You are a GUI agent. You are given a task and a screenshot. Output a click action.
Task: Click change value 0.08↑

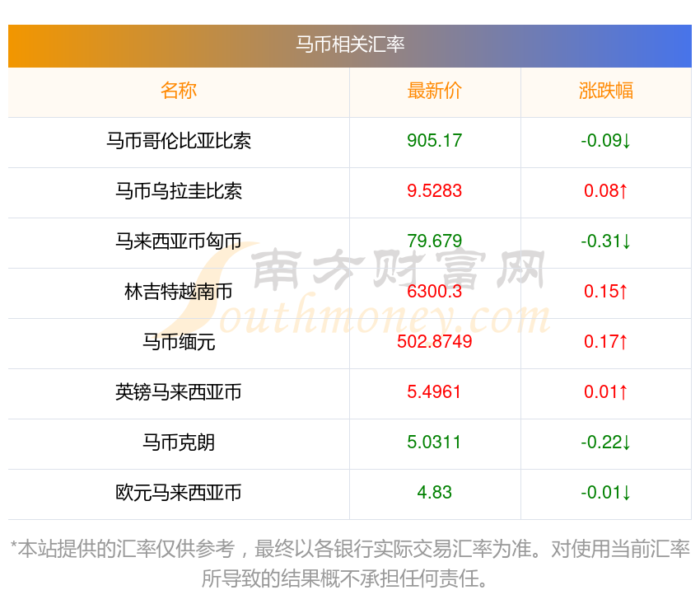point(606,191)
